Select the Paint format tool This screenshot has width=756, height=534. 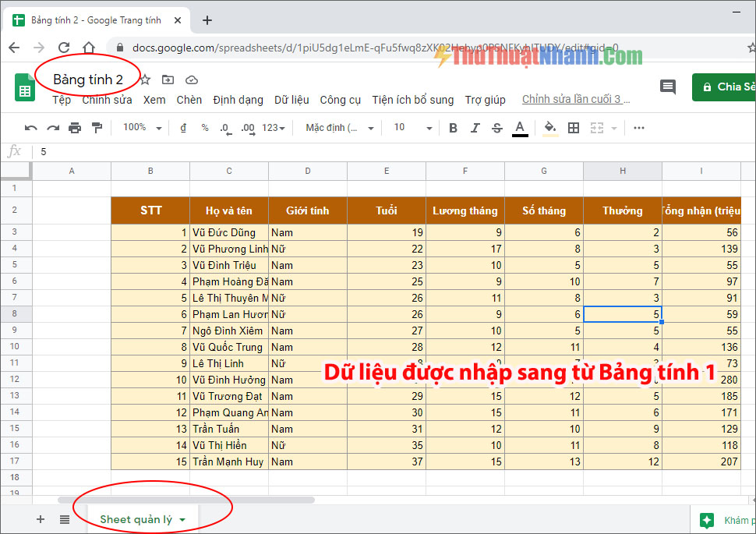(x=97, y=128)
